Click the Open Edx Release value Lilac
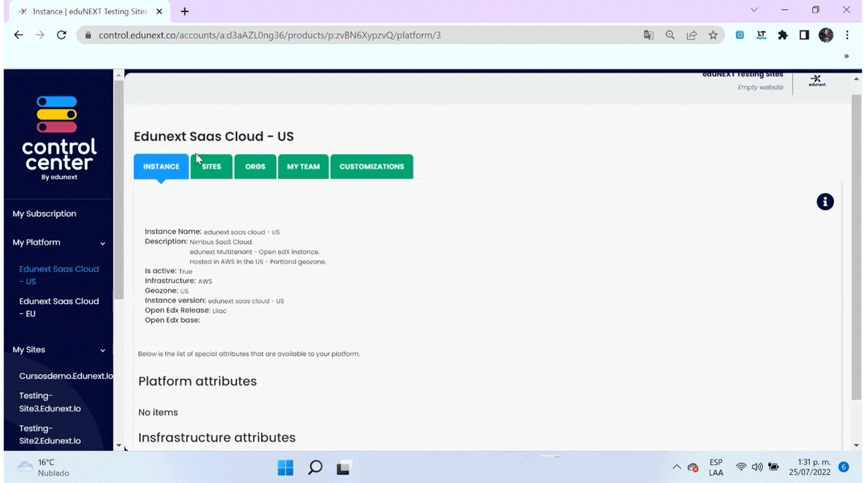 219,311
